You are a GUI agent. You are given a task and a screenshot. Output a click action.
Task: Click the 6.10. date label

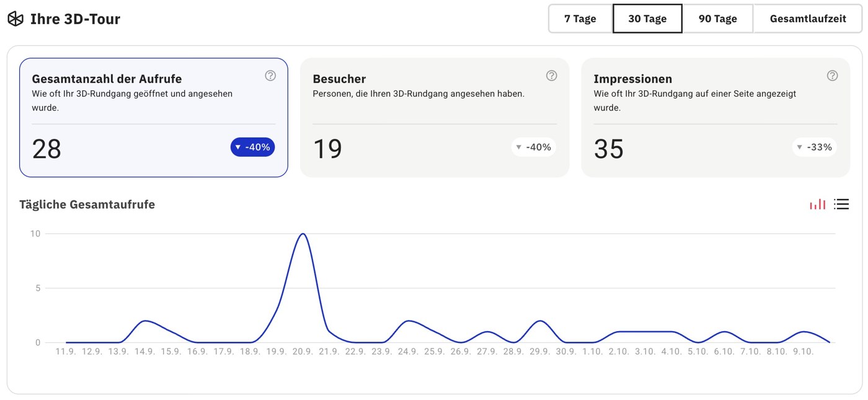click(724, 352)
